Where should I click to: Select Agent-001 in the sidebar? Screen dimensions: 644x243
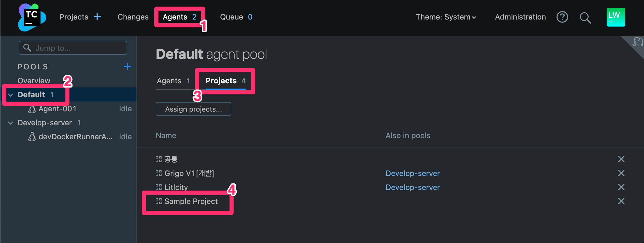point(57,109)
